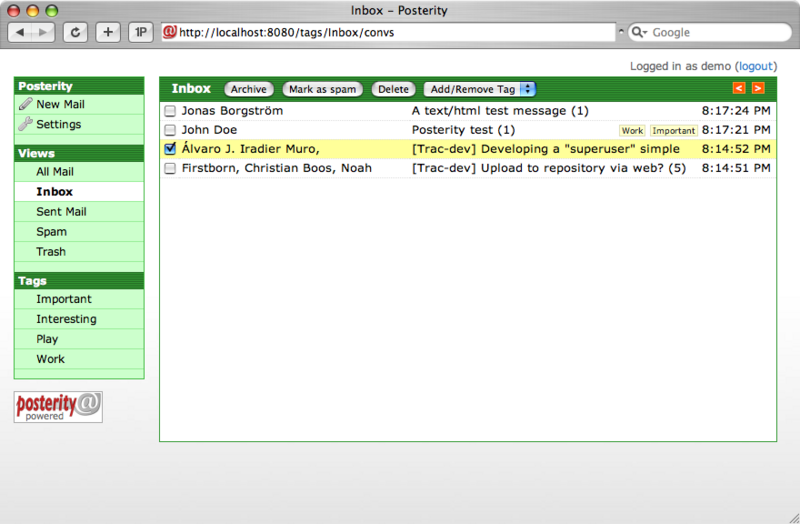800x524 pixels.
Task: Open '[Trac-dev] Developing a "superuser" simple' subject
Action: [545, 149]
